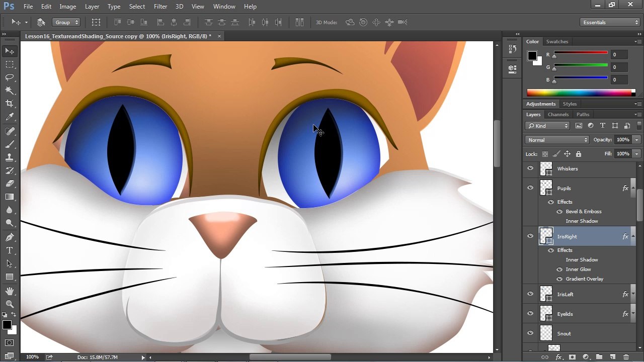Select the History Brush tool

[10, 171]
